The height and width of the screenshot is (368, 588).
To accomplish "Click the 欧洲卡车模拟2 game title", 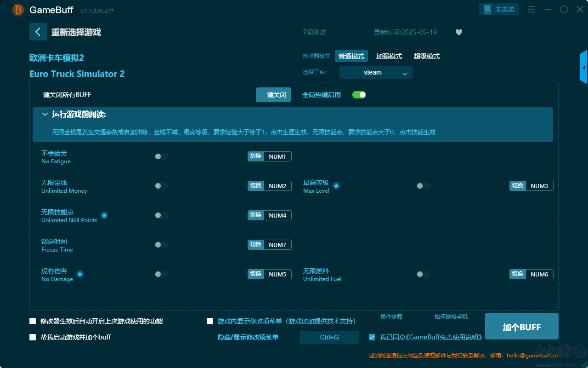I will [x=57, y=58].
